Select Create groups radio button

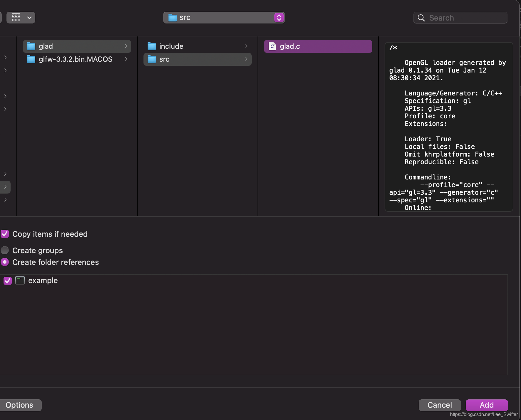pos(5,250)
